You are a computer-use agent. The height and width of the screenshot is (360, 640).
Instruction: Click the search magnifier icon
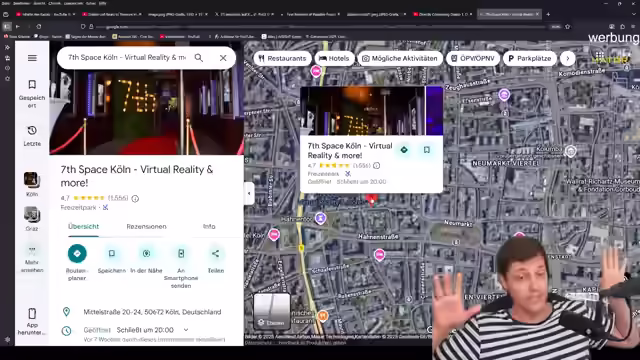(x=199, y=58)
